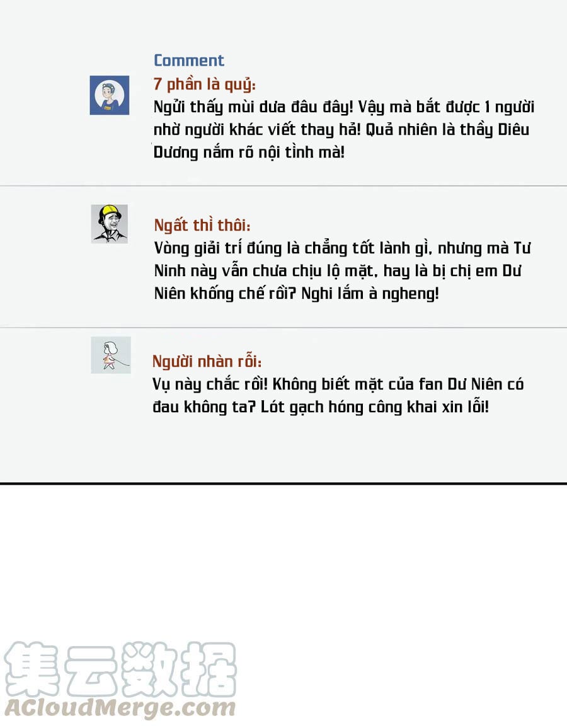Click the yellow helmet meme avatar
This screenshot has height=728, width=567.
point(110,224)
